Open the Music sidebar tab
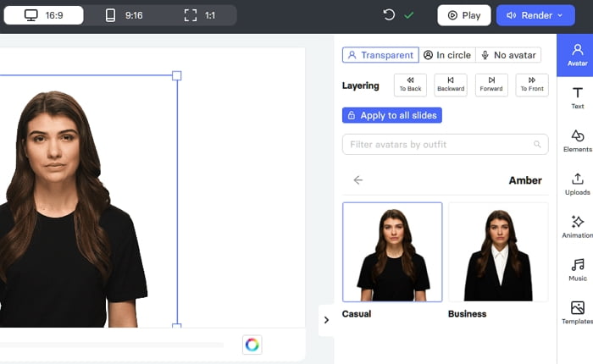The height and width of the screenshot is (364, 593). (577, 270)
